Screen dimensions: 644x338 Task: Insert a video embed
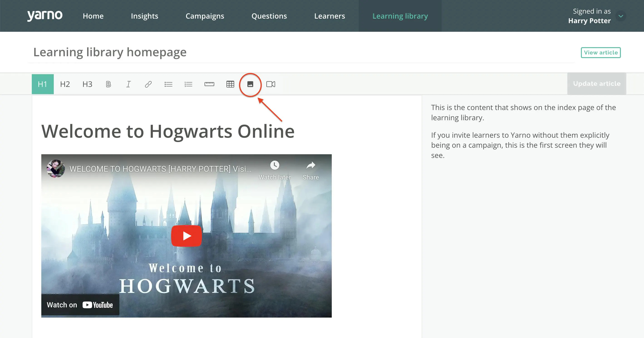(x=271, y=84)
